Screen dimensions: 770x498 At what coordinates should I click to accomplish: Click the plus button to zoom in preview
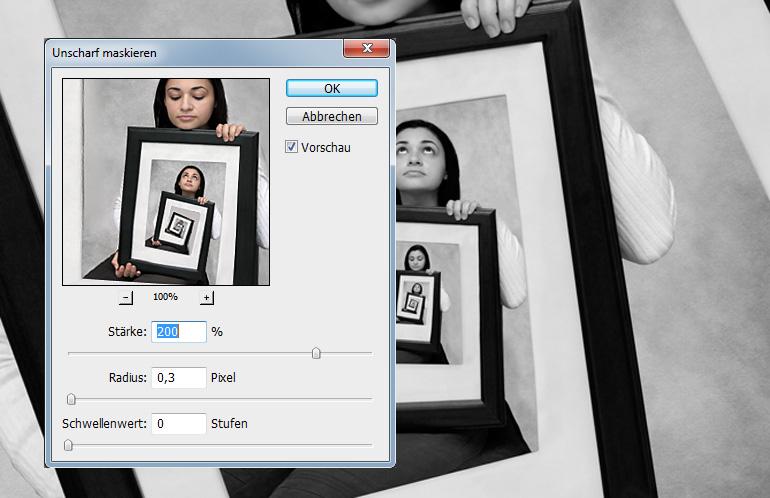click(207, 298)
